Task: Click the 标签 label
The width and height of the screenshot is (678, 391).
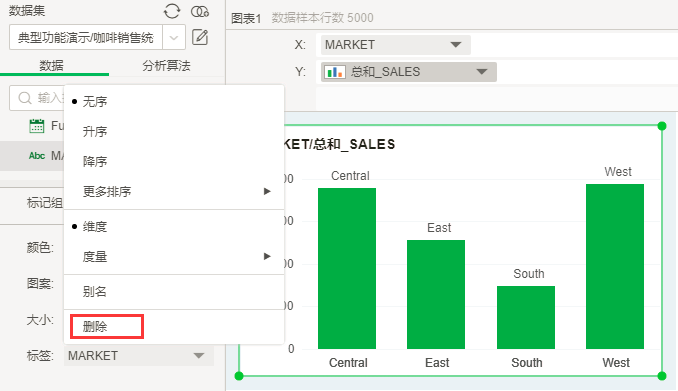Action: point(40,356)
